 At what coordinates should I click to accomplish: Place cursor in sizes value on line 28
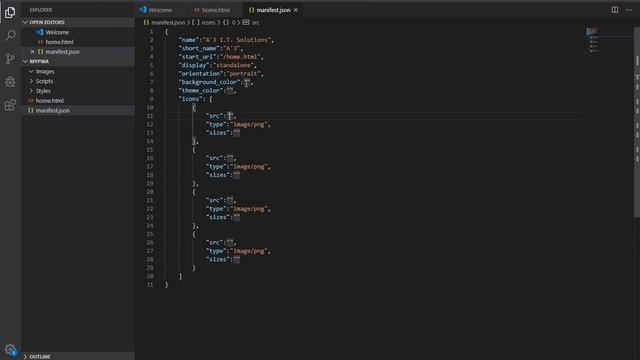(236, 259)
